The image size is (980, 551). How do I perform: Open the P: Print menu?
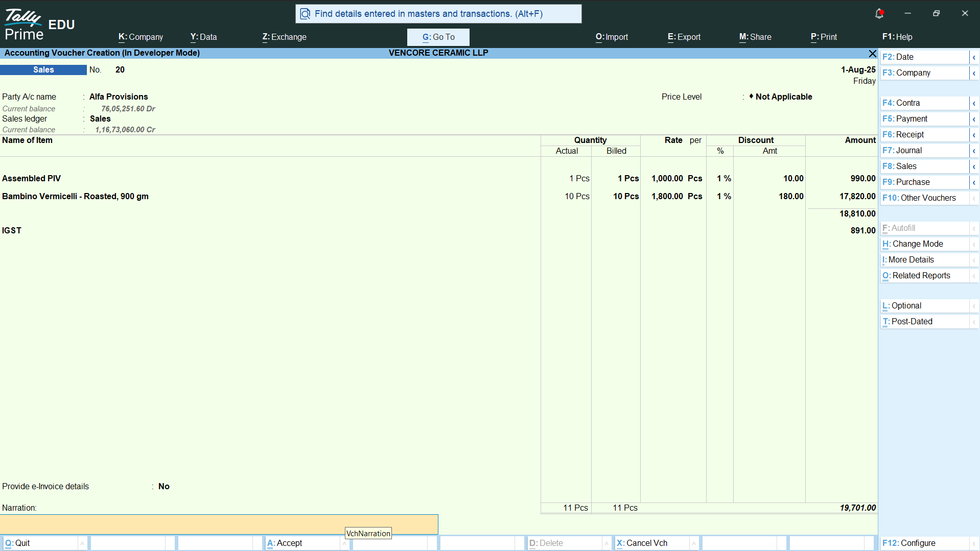(x=824, y=37)
